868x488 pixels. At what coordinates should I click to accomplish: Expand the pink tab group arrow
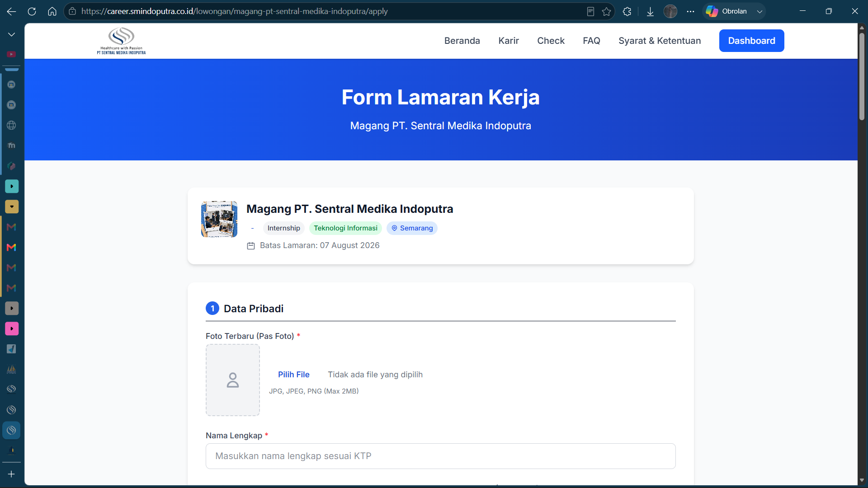point(12,328)
